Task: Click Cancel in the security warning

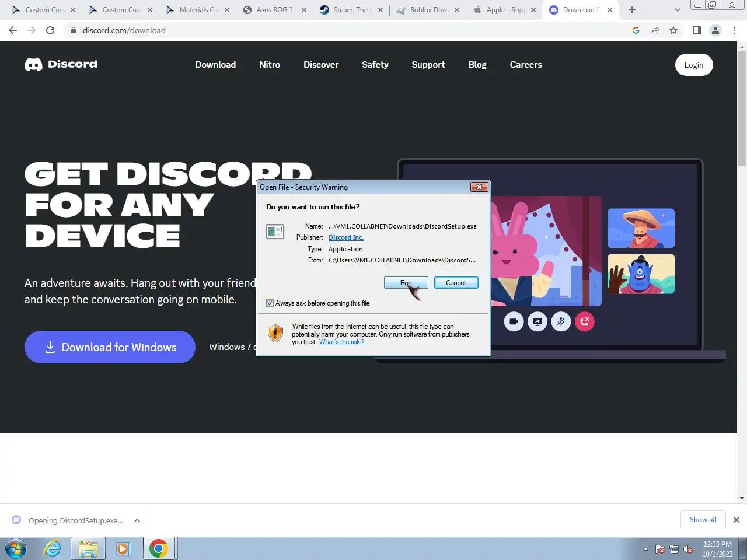Action: click(x=456, y=283)
